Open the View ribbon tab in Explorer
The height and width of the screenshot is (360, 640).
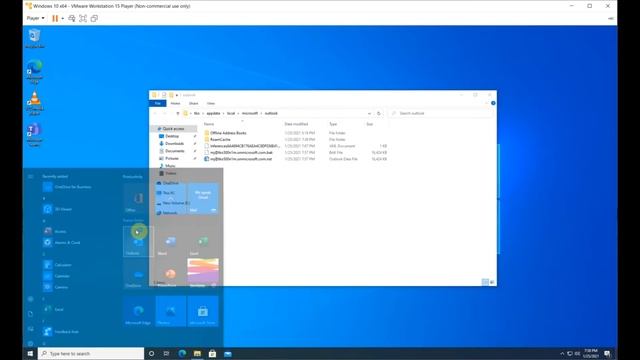(211, 104)
